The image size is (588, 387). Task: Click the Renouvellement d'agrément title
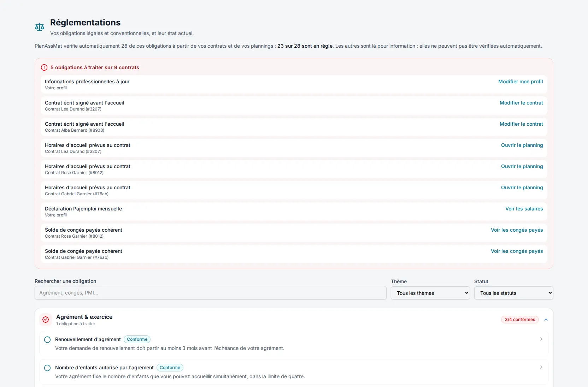click(x=88, y=339)
